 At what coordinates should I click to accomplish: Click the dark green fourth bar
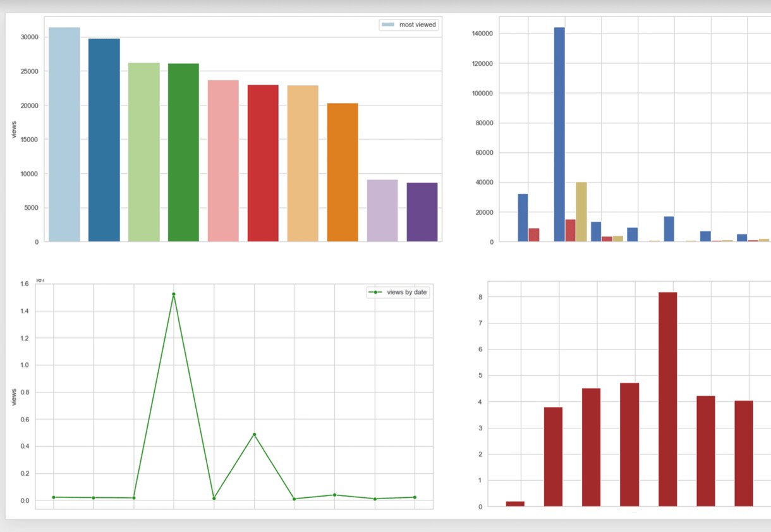[x=184, y=152]
